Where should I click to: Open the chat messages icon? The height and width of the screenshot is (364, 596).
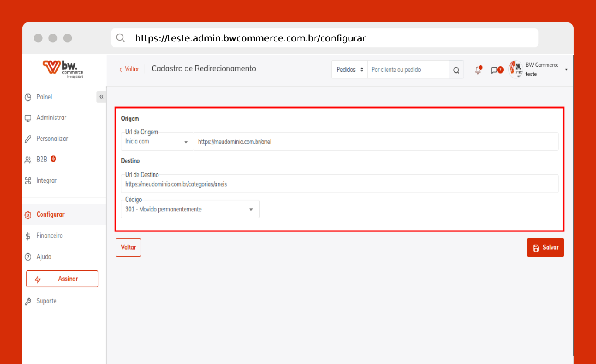click(494, 70)
